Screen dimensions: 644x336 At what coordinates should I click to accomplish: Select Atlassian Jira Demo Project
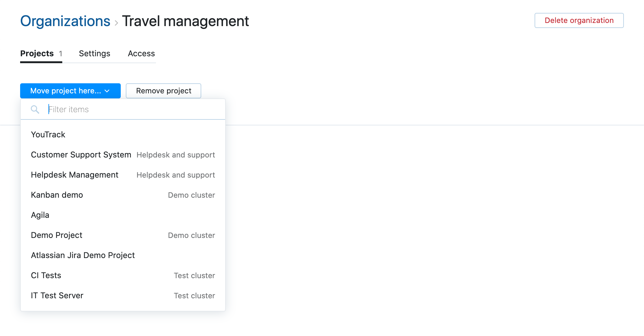tap(83, 255)
